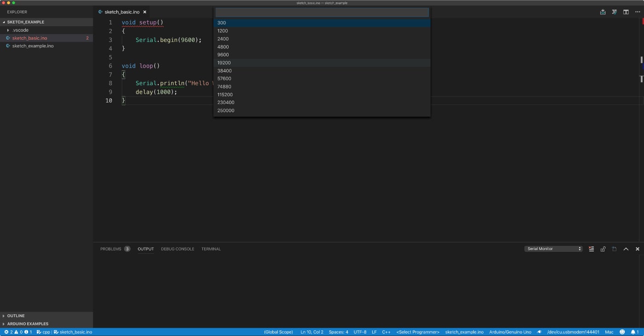Screen dimensions: 644x336
Task: Open sketch_example.ino in the Explorer
Action: [46, 46]
